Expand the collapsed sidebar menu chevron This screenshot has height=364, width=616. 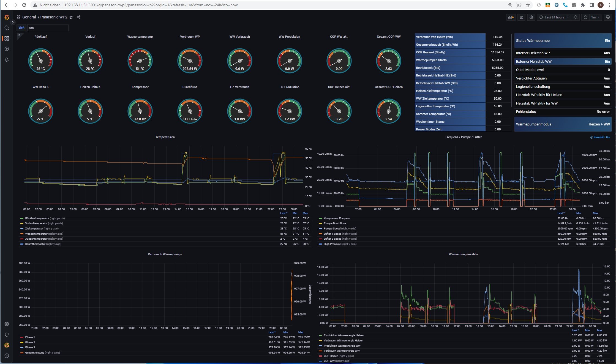pos(13,22)
